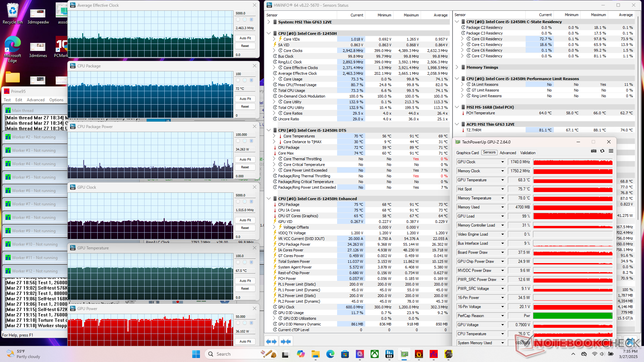Open the GPU-Z hamburger menu icon
Image resolution: width=644 pixels, height=362 pixels.
(611, 151)
